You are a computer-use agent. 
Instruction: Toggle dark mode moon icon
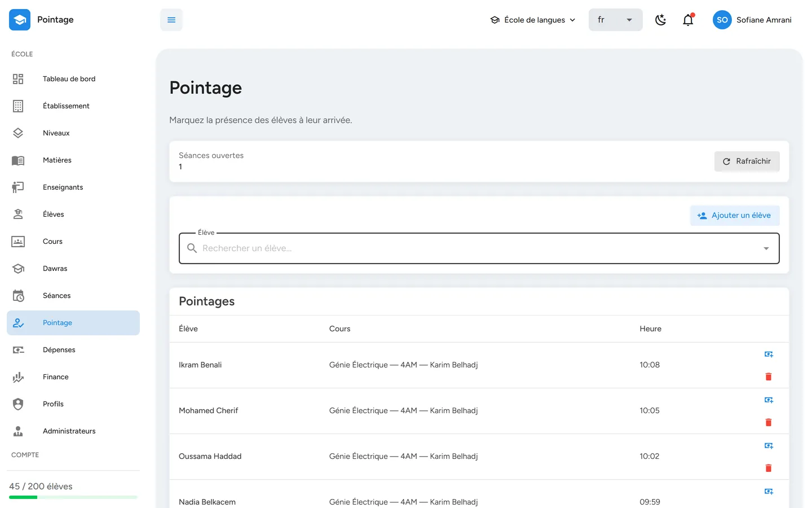(x=661, y=20)
